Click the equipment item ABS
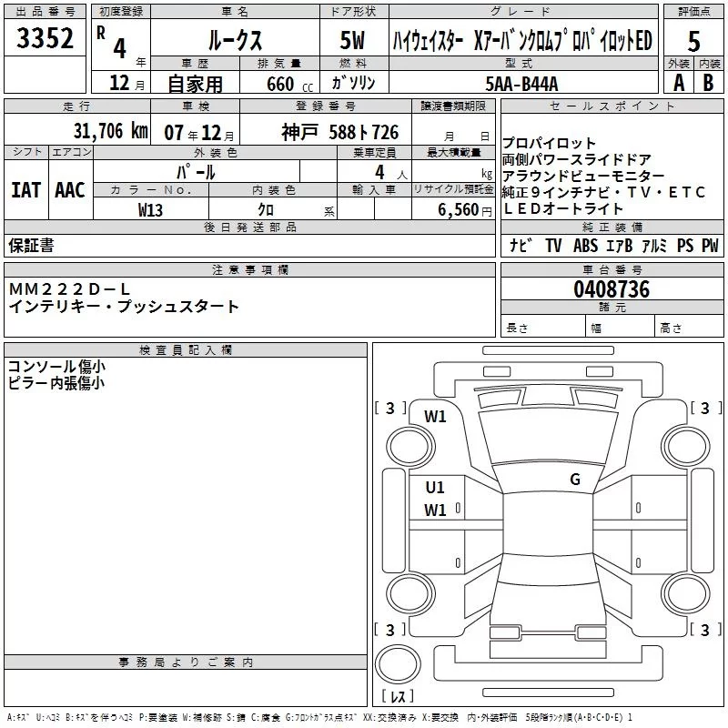 pos(585,245)
